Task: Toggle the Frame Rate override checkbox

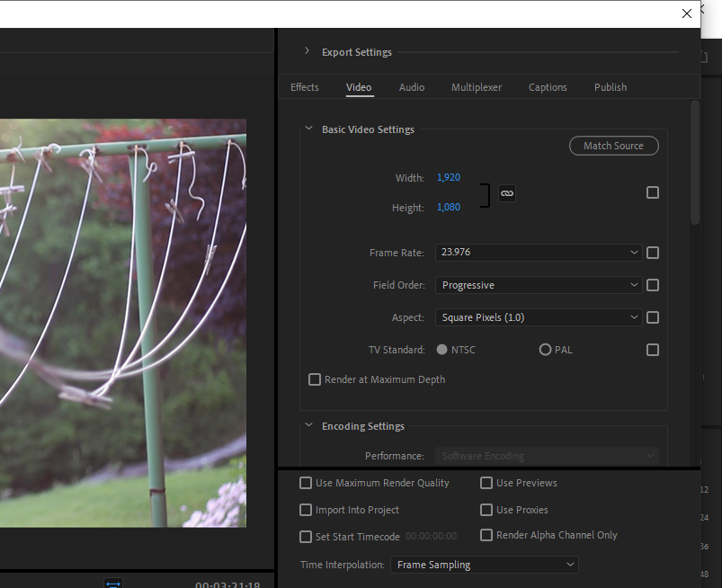Action: point(653,253)
